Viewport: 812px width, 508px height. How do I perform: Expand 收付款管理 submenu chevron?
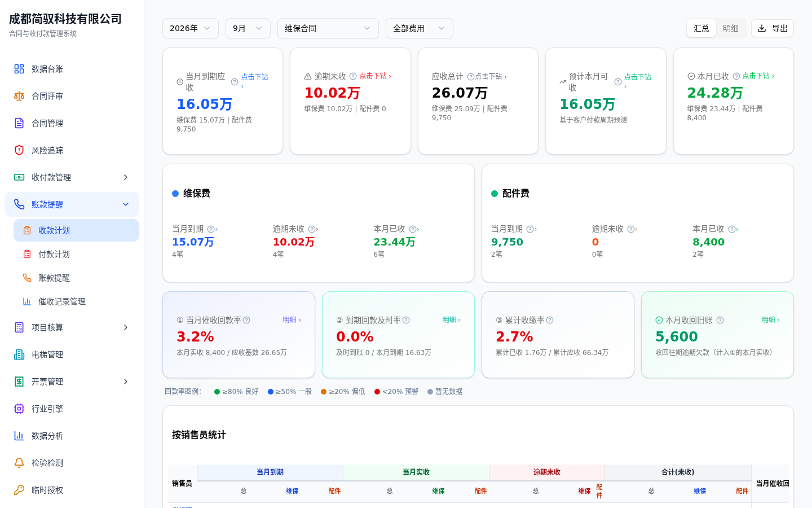point(126,177)
